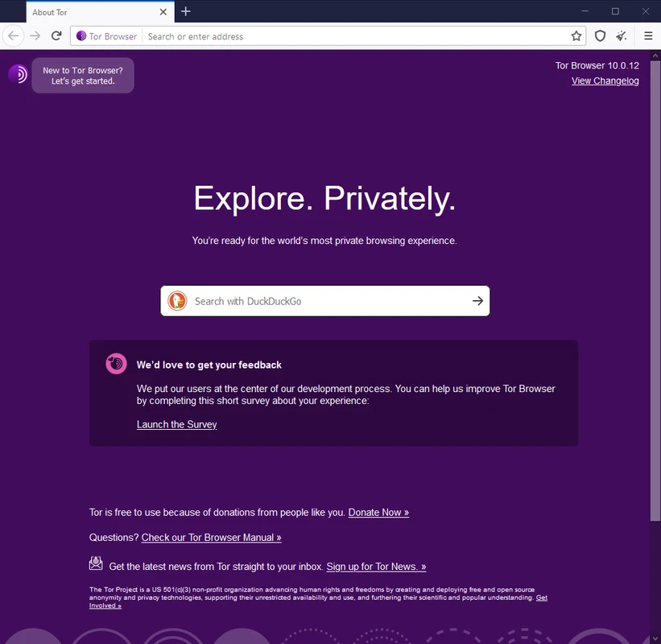Image resolution: width=661 pixels, height=644 pixels.
Task: Bookmark this page with the star icon
Action: tap(576, 36)
